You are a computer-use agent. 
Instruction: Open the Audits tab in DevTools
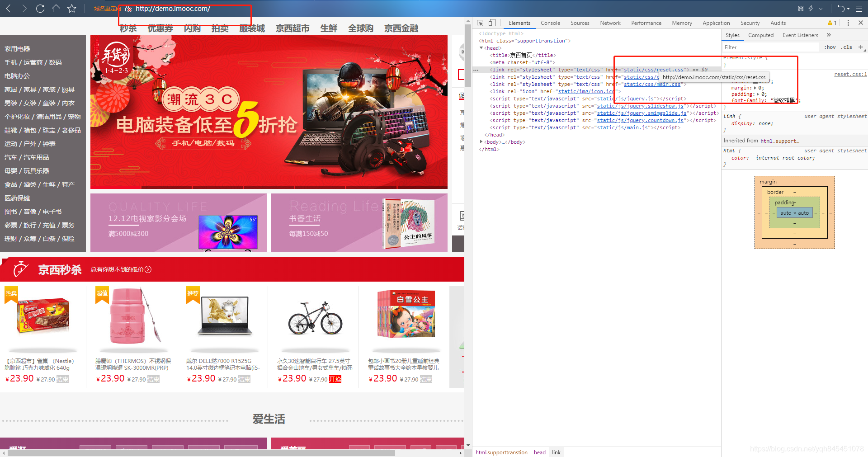778,23
